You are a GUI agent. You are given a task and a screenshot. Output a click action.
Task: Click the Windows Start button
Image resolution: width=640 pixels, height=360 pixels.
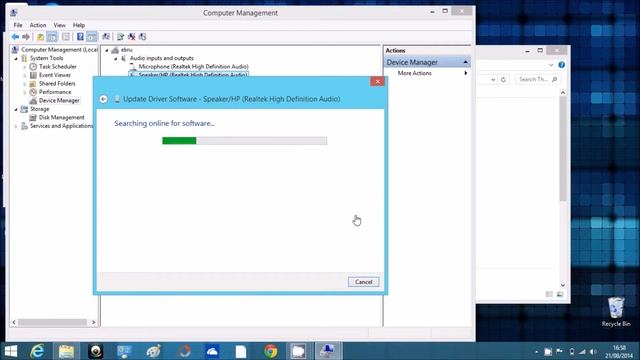pos(11,351)
